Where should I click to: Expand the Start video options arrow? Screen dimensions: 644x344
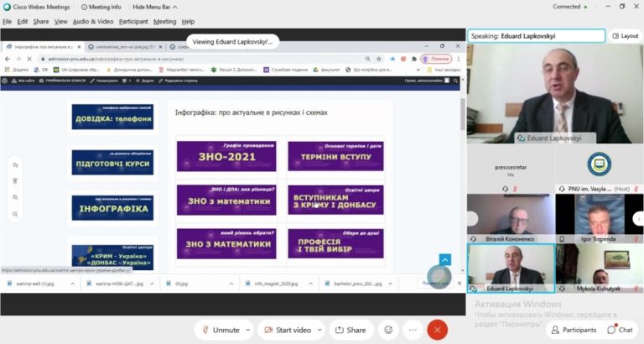tap(319, 330)
